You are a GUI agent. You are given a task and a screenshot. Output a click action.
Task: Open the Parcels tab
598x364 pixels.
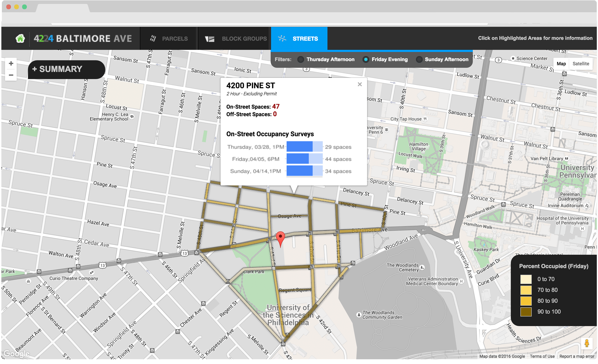[x=169, y=39]
